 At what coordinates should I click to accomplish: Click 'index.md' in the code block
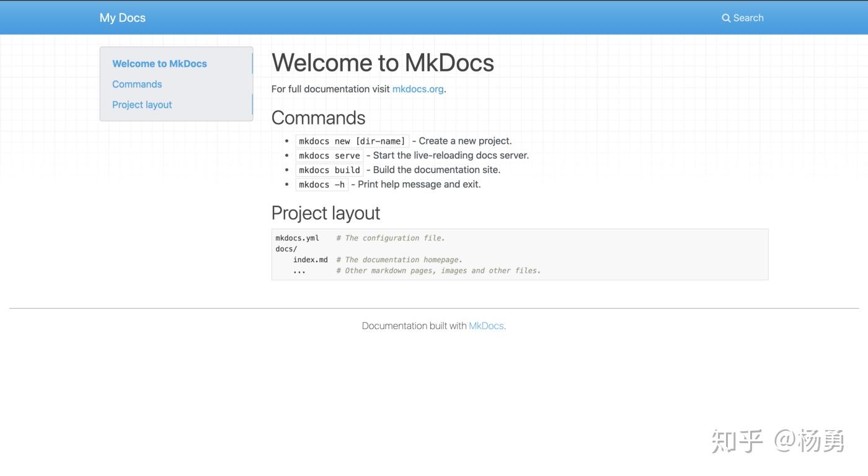pos(311,260)
